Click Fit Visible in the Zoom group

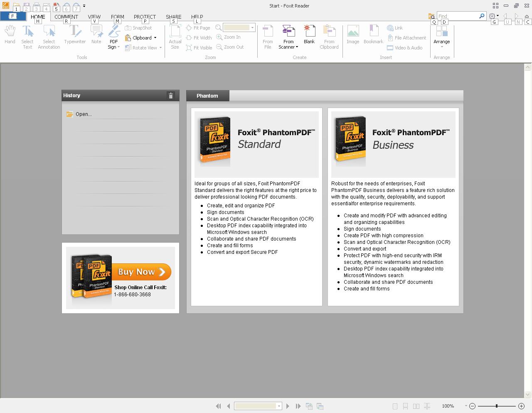point(199,48)
